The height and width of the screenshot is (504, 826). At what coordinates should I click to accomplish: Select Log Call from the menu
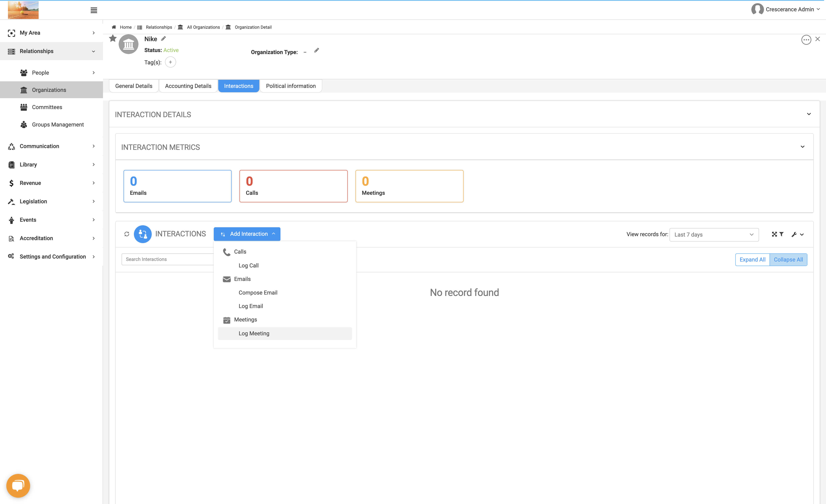(x=285, y=265)
